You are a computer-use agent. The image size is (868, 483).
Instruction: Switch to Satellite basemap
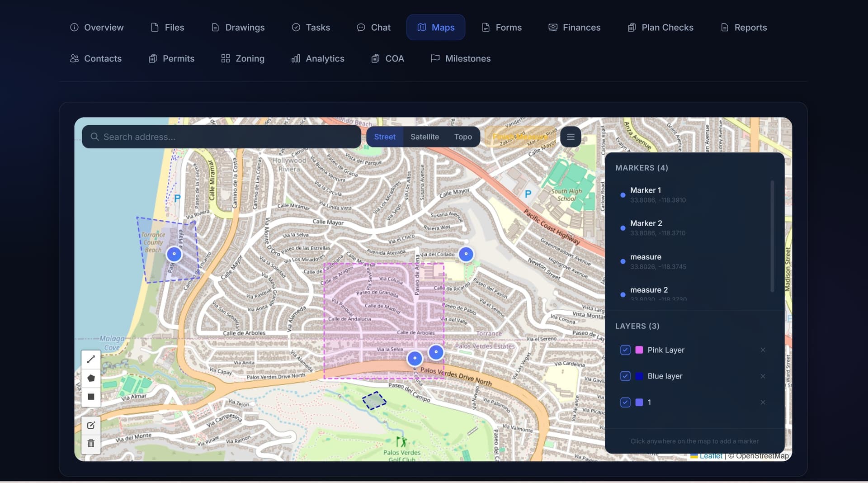coord(425,137)
